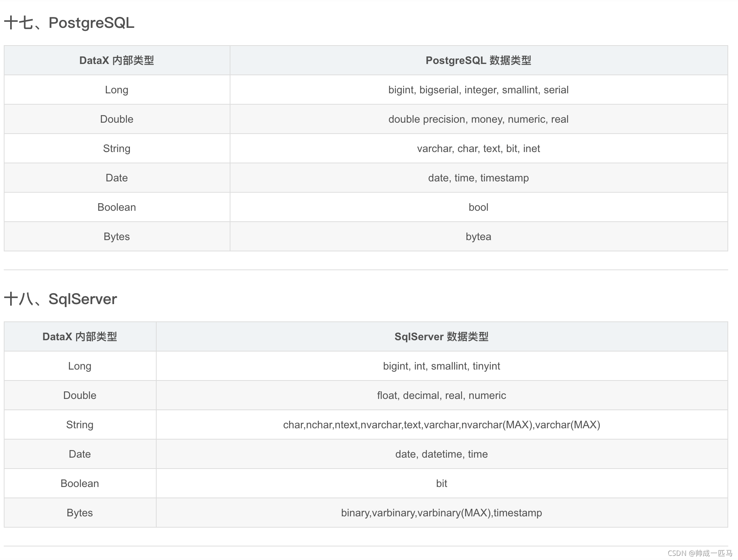Click the bigint, bigserial, integer, smallint, serial cell
The height and width of the screenshot is (560, 738).
point(478,90)
